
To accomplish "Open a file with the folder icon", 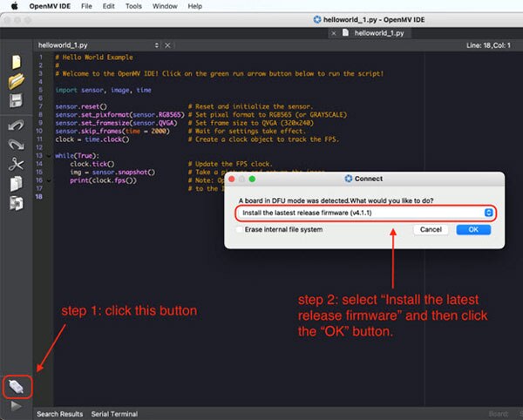I will (16, 81).
